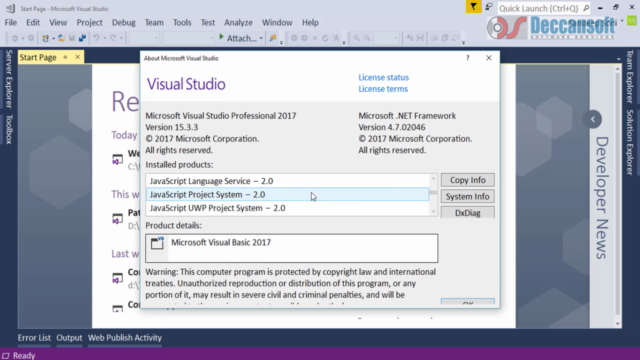This screenshot has height=360, width=640.
Task: Click Start Page scrollbar down arrow
Action: tap(618, 324)
